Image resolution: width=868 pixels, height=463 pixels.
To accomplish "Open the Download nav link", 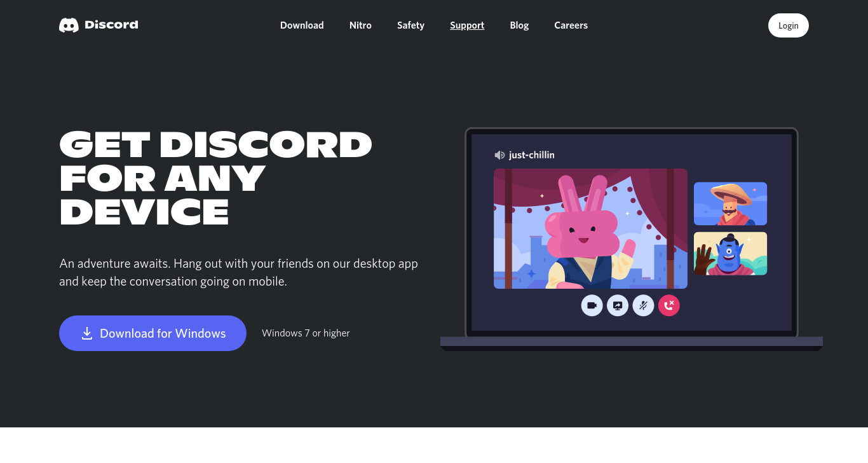I will pos(302,25).
